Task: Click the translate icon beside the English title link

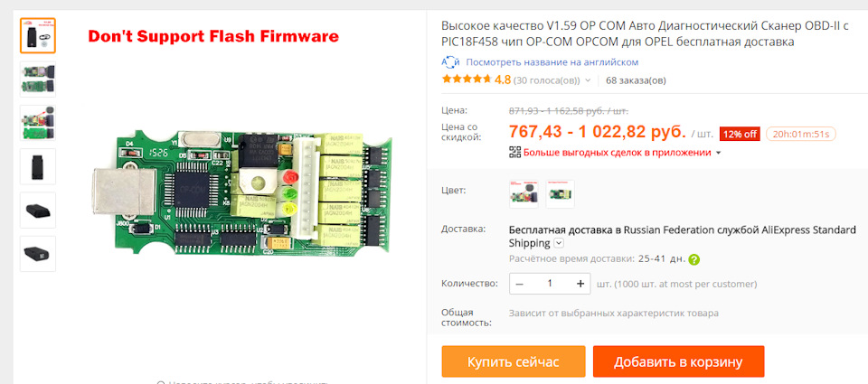Action: pos(450,62)
